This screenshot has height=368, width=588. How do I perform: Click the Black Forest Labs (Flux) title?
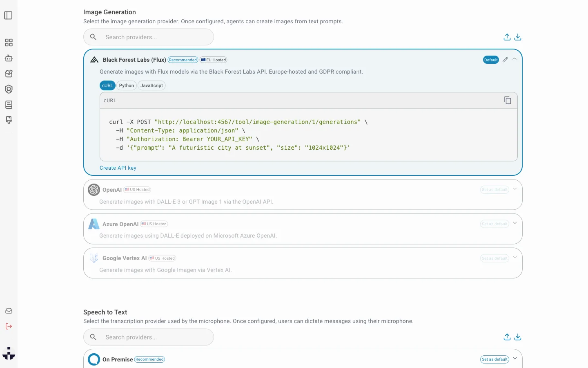click(x=134, y=60)
